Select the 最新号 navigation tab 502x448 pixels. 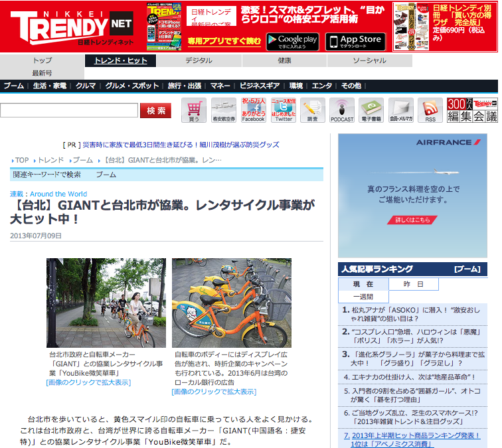point(42,73)
